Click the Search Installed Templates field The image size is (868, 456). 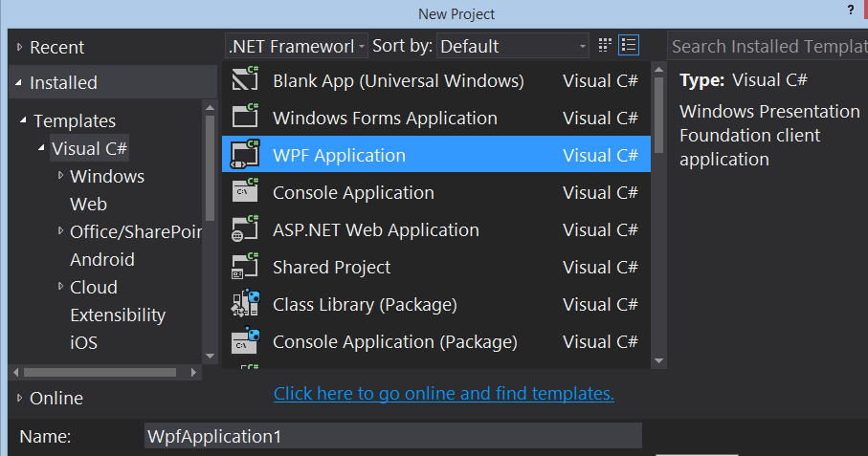(768, 46)
